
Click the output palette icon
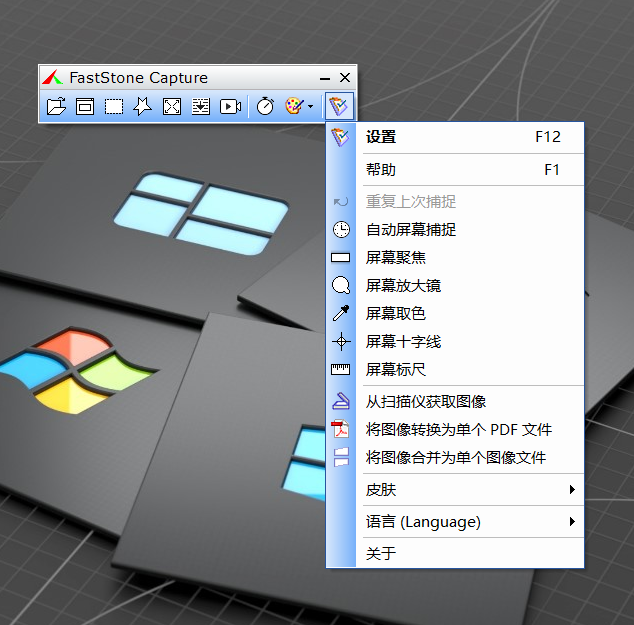coord(295,106)
